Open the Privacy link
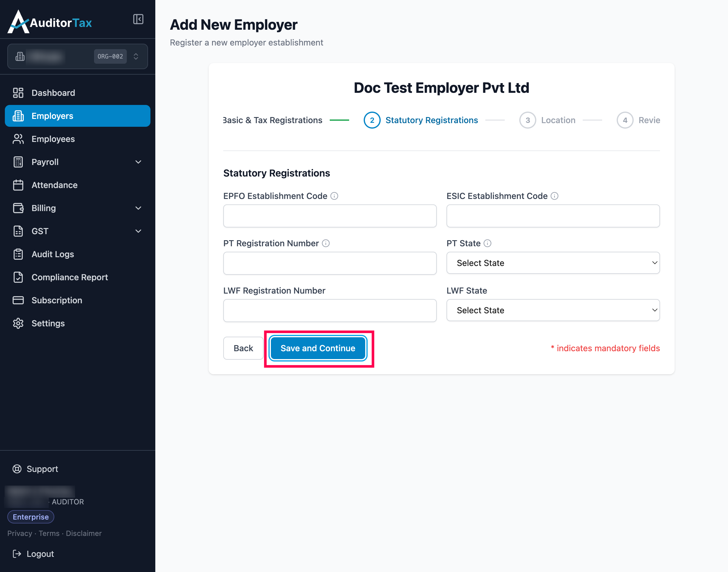The image size is (728, 572). click(x=20, y=533)
